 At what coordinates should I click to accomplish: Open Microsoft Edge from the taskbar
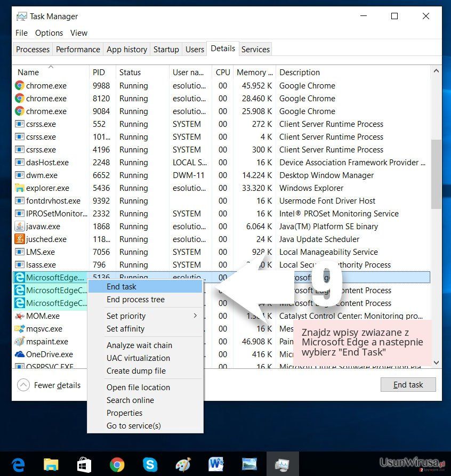[18, 465]
